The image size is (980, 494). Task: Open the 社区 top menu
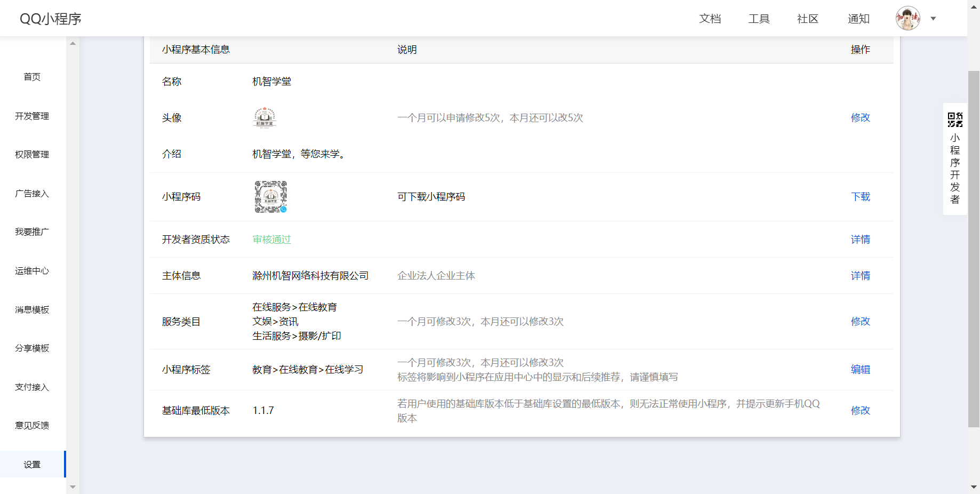(808, 19)
